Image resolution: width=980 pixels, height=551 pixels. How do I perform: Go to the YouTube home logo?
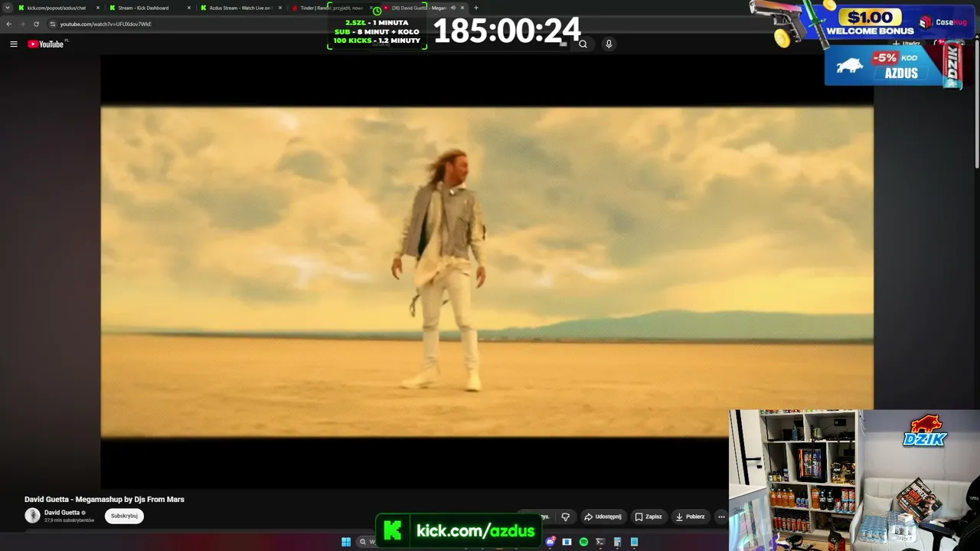[46, 44]
